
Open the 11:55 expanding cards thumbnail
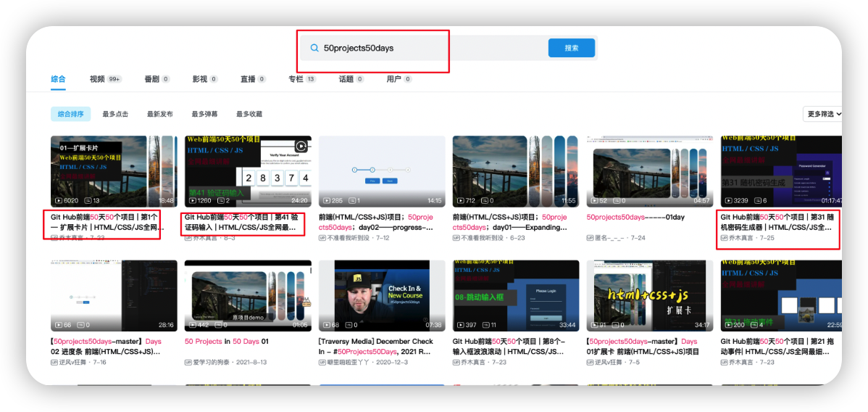click(516, 171)
